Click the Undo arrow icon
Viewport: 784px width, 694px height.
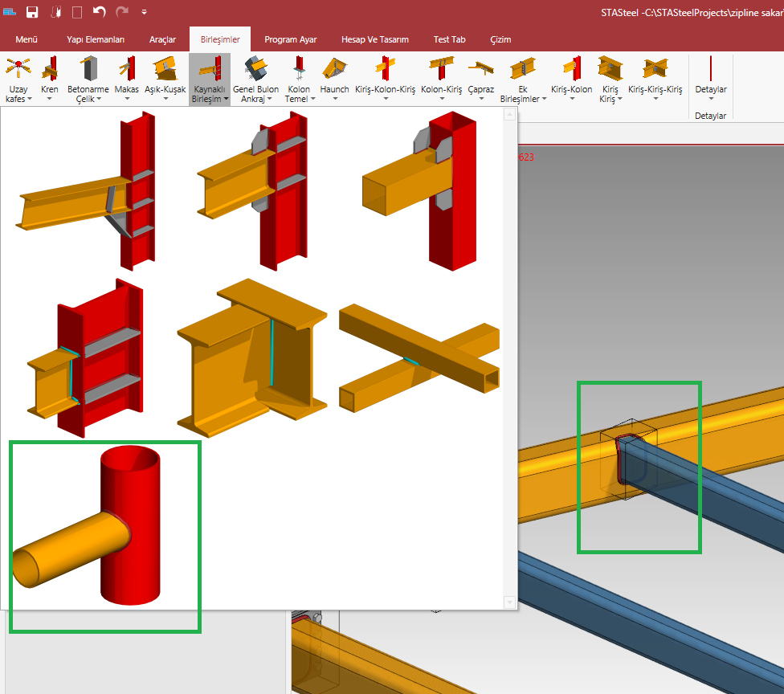tap(100, 12)
